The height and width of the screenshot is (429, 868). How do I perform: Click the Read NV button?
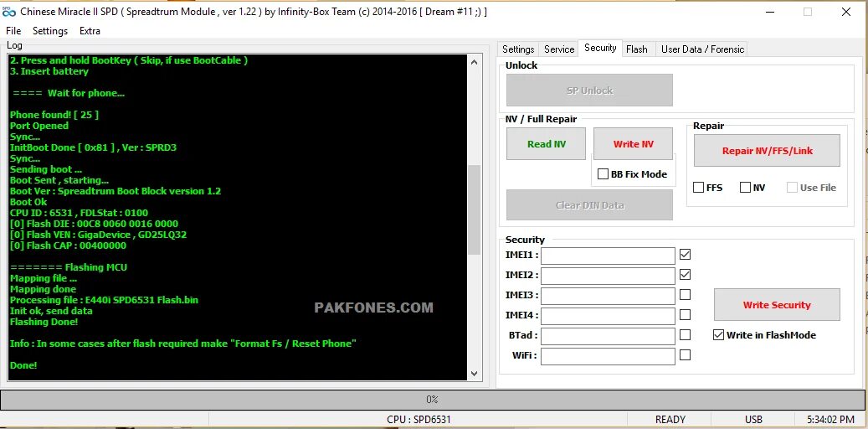pos(547,144)
